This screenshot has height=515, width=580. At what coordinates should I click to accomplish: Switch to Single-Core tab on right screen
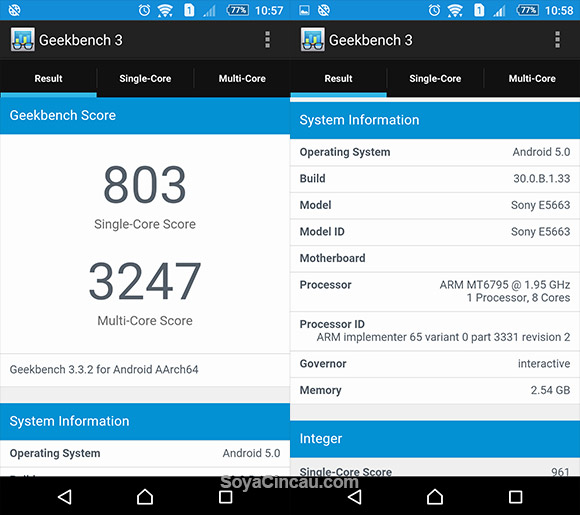click(x=435, y=78)
